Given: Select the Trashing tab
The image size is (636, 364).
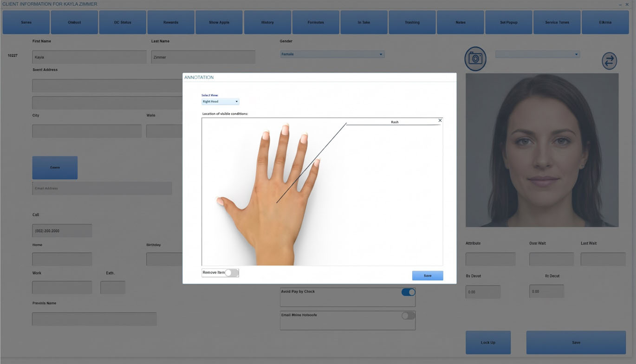Looking at the screenshot, I should point(412,22).
